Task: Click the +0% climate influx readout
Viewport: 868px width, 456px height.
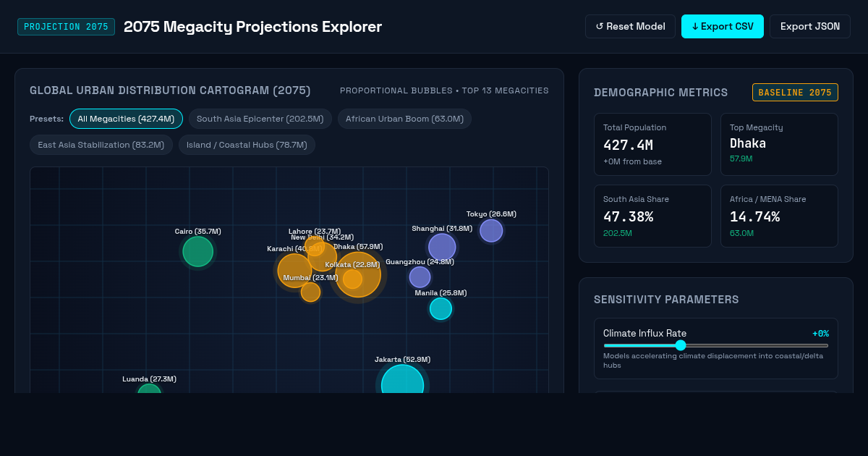Action: (x=820, y=334)
